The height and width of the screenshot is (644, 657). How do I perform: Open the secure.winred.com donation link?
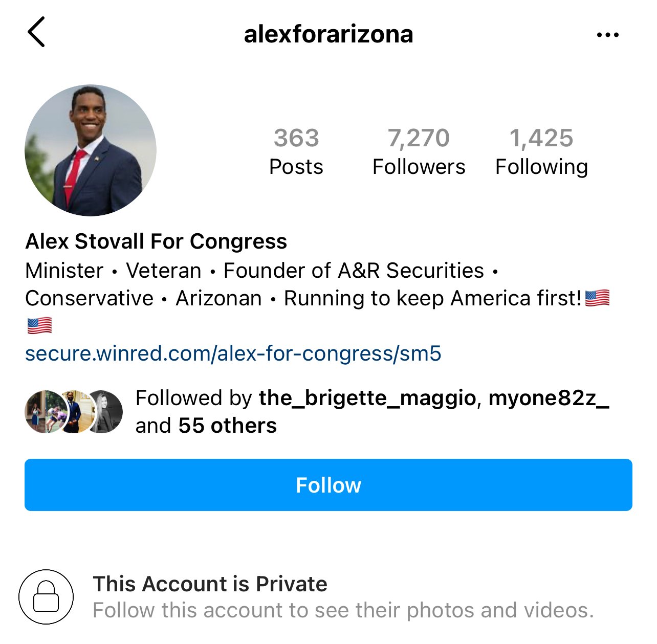pyautogui.click(x=233, y=353)
